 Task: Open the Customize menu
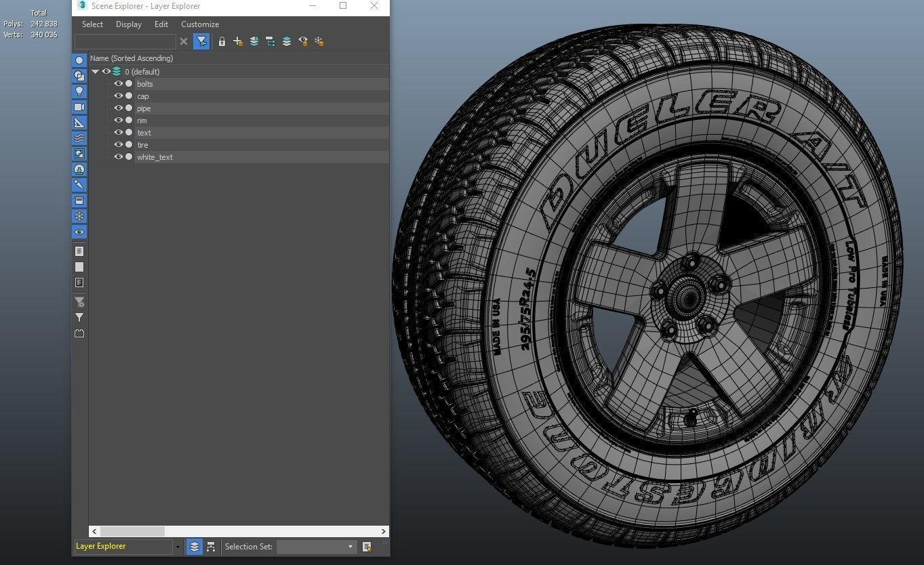(200, 24)
